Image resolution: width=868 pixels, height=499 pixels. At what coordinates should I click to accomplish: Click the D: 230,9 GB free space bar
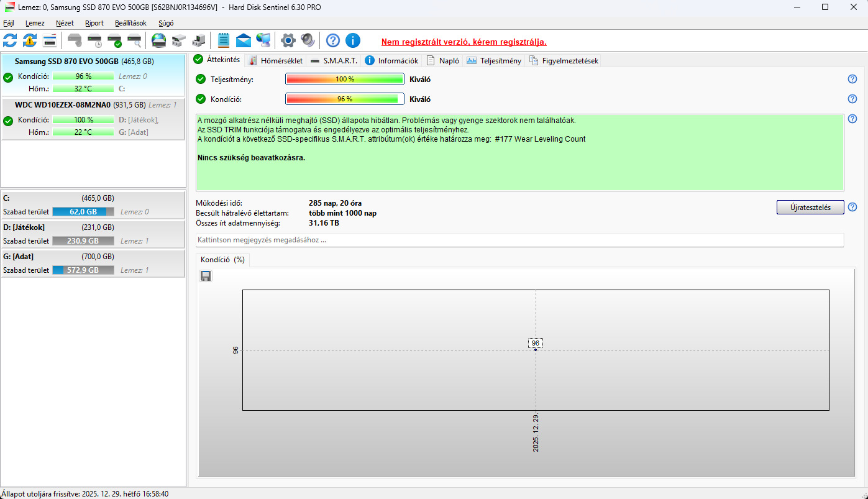tap(83, 240)
